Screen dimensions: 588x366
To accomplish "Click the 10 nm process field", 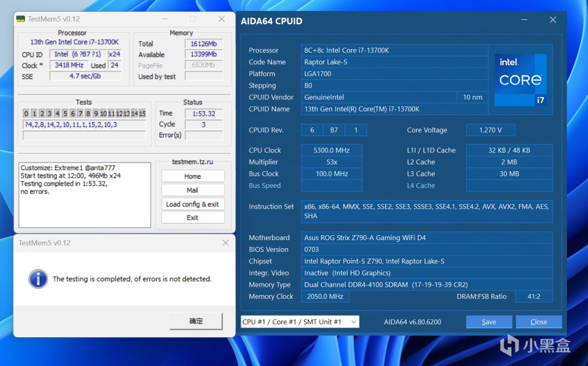I will coord(472,97).
